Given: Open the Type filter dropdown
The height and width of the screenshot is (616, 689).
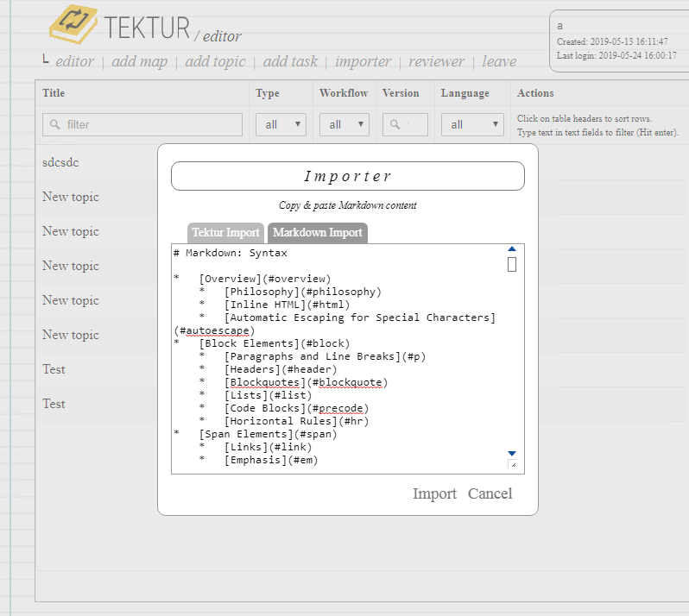Looking at the screenshot, I should click(281, 124).
